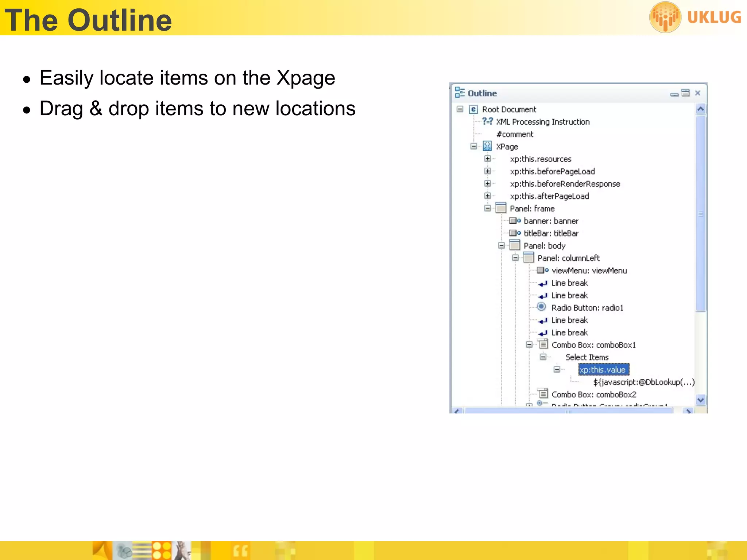The image size is (747, 560).
Task: Click the XML Processing Instruction icon
Action: 487,121
